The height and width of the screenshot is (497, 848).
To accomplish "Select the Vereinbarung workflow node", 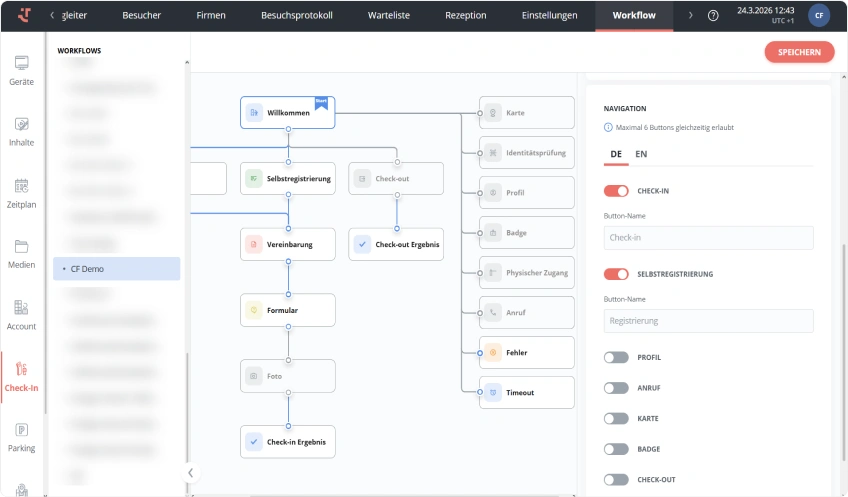I will point(288,244).
